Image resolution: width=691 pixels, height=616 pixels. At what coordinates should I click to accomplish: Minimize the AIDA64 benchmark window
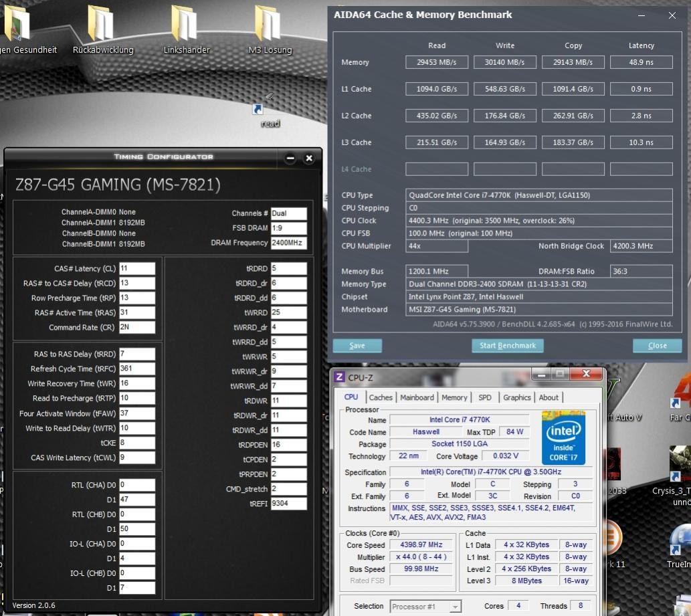tap(641, 15)
